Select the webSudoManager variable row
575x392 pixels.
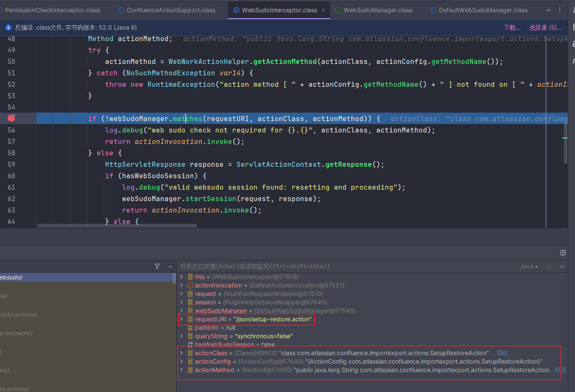[x=372, y=311]
